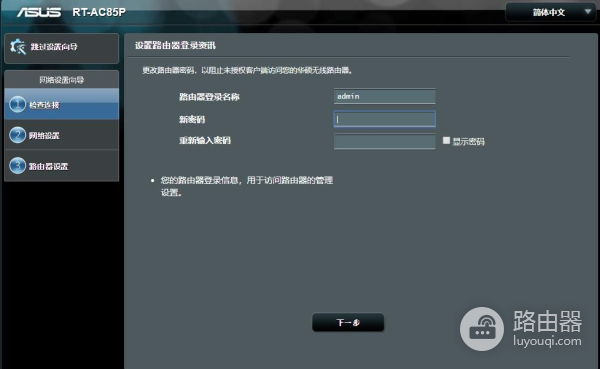Click the ASUS logo in the header

point(39,12)
